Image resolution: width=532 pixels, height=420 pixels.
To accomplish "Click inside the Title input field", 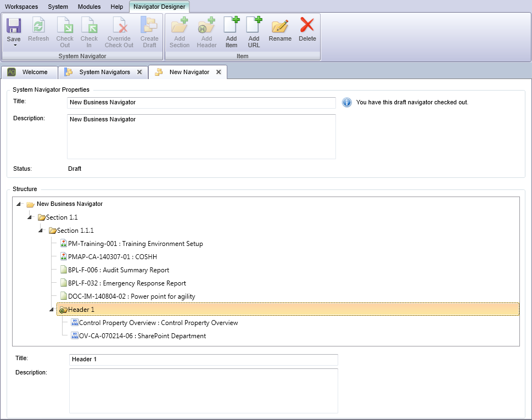I will tap(201, 103).
